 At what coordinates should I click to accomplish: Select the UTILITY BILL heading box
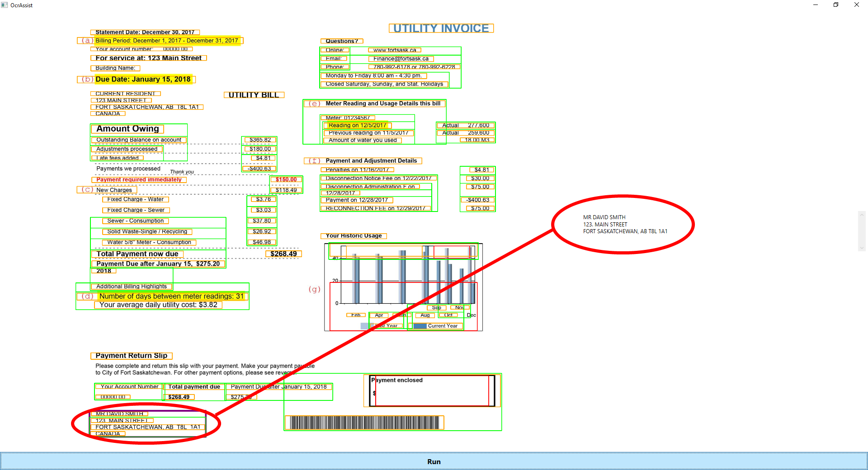point(254,95)
